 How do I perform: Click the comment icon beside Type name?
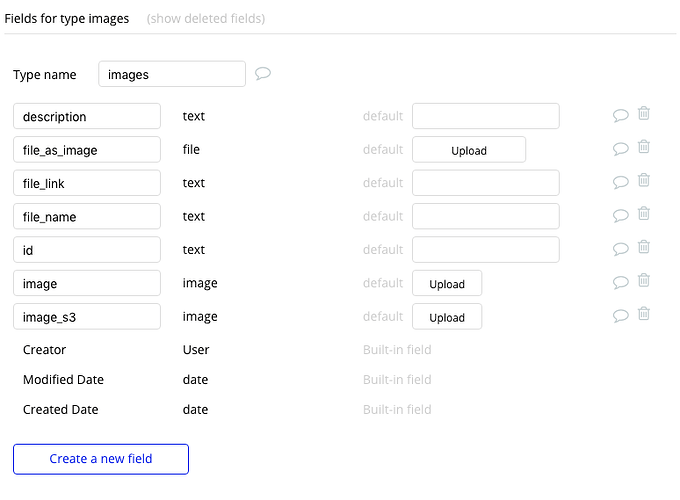pos(263,74)
